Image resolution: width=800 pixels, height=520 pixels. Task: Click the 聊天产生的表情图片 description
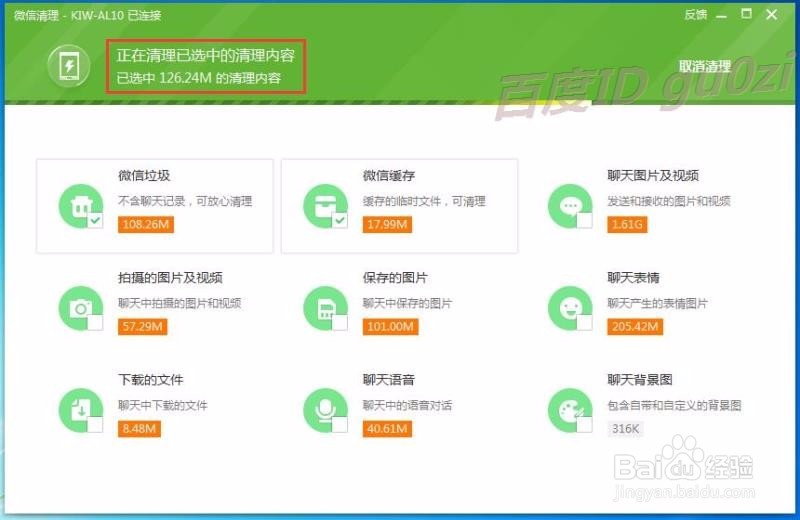(x=657, y=304)
